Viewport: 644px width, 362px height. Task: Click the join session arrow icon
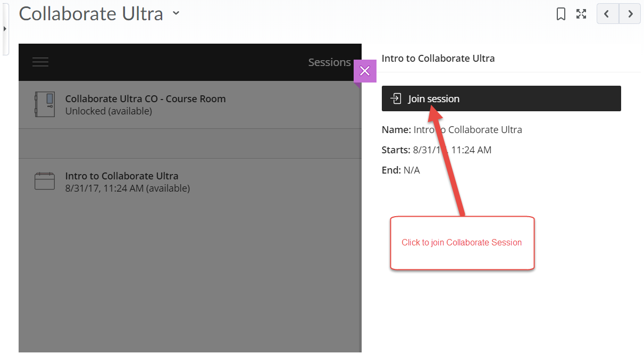pyautogui.click(x=396, y=98)
